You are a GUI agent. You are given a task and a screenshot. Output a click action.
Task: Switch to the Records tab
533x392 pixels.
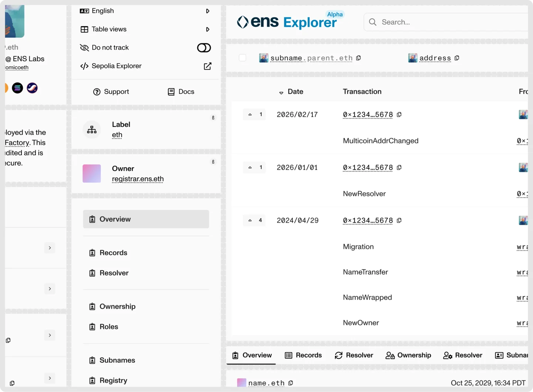(x=303, y=355)
